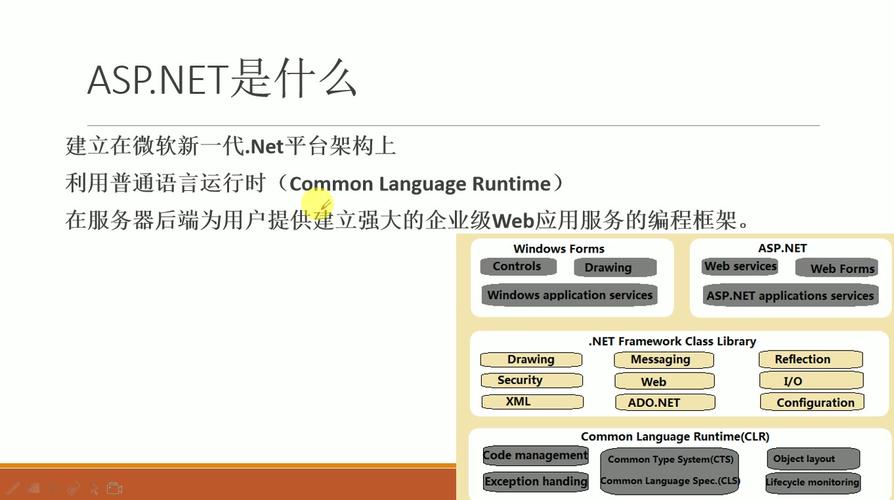894x500 pixels.
Task: Select the "Lifecycle monitoring" box
Action: pyautogui.click(x=812, y=482)
